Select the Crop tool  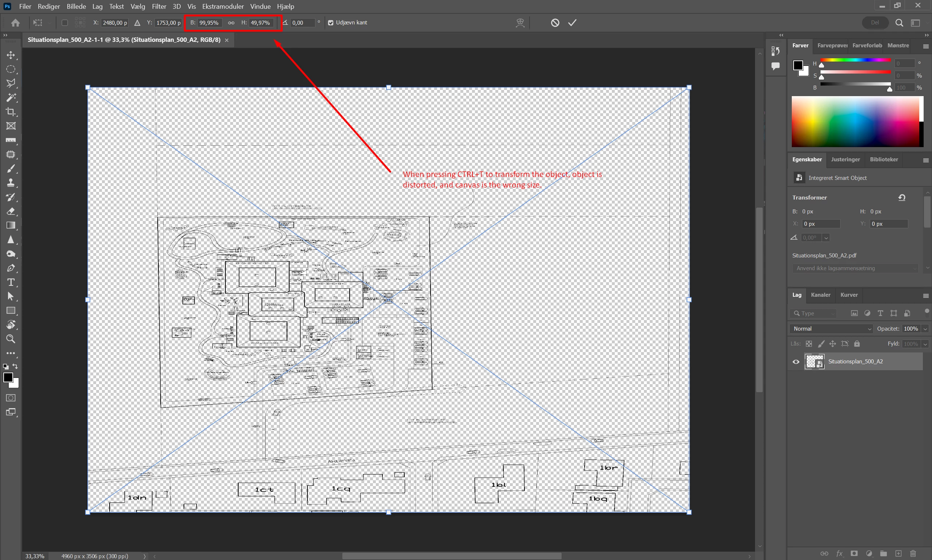pyautogui.click(x=11, y=112)
